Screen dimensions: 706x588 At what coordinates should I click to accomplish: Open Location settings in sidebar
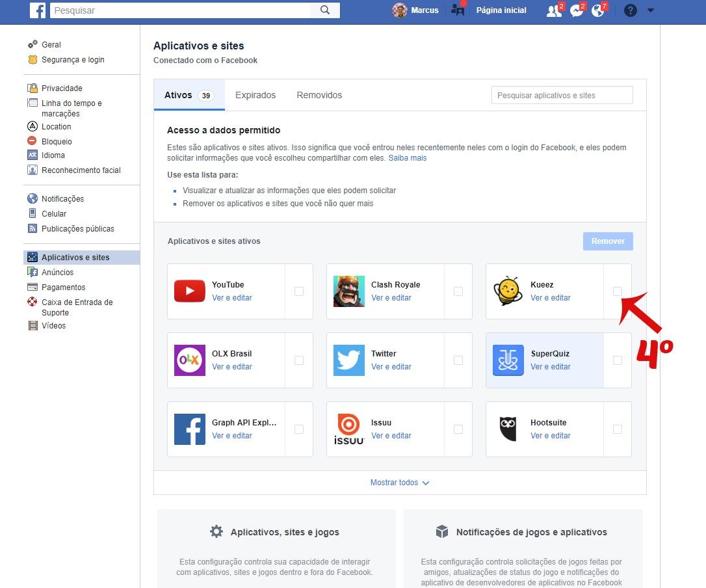[x=57, y=127]
